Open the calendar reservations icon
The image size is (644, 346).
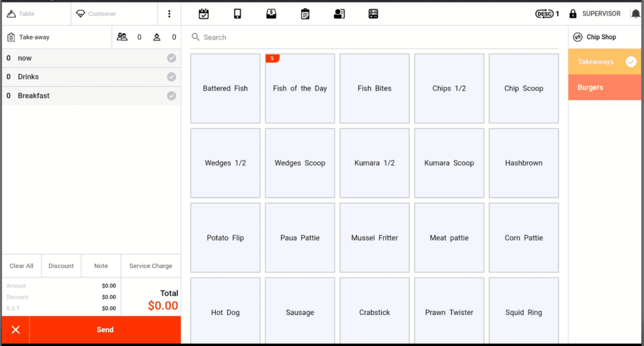coord(204,14)
